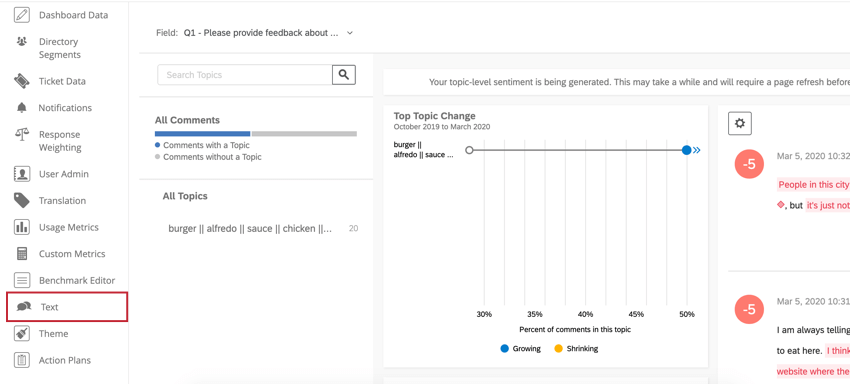The height and width of the screenshot is (384, 850).
Task: Go to Theme in the sidebar
Action: (54, 334)
